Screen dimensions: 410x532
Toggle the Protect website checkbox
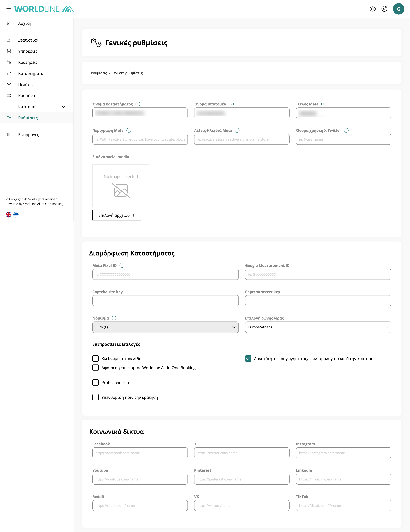[x=96, y=382]
